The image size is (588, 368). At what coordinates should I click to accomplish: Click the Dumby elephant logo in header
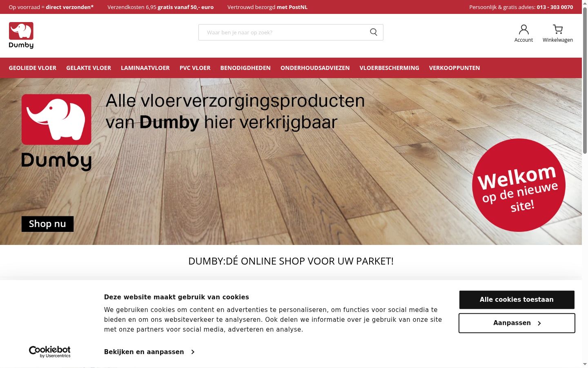21,36
